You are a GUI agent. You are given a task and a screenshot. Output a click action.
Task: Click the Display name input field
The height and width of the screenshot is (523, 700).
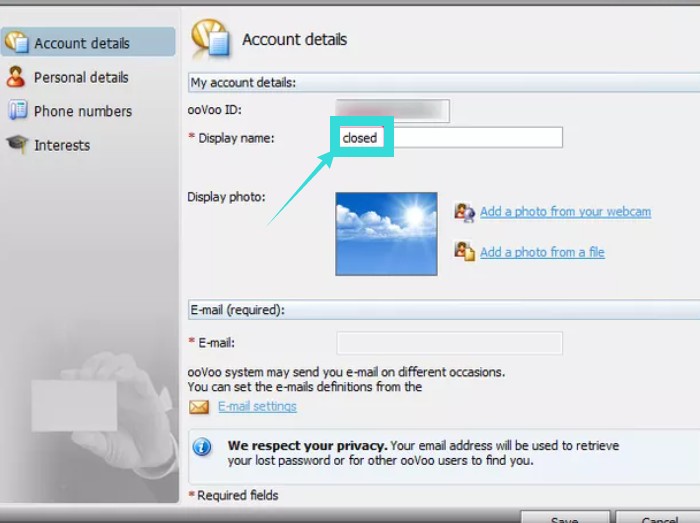click(x=449, y=137)
